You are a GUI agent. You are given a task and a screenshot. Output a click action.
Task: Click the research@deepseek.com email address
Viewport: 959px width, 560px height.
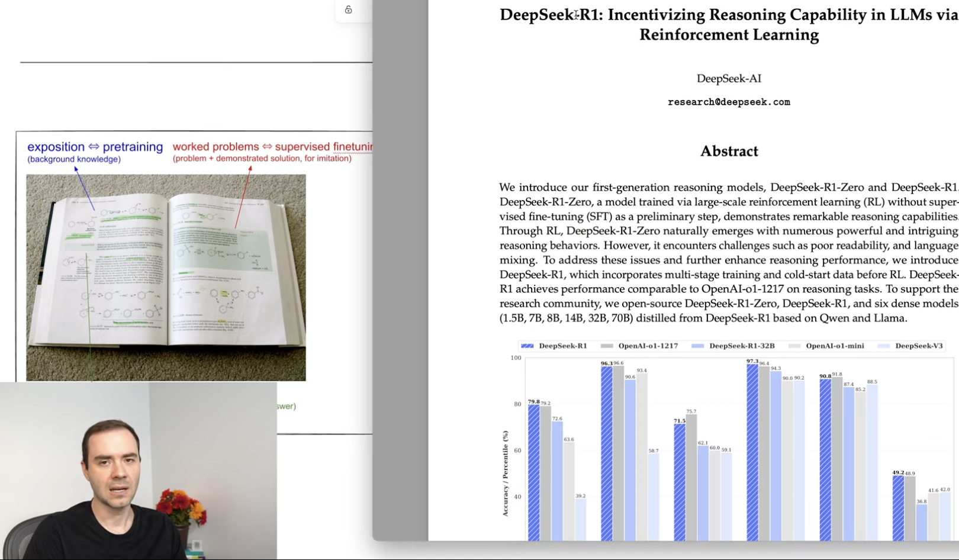[729, 102]
